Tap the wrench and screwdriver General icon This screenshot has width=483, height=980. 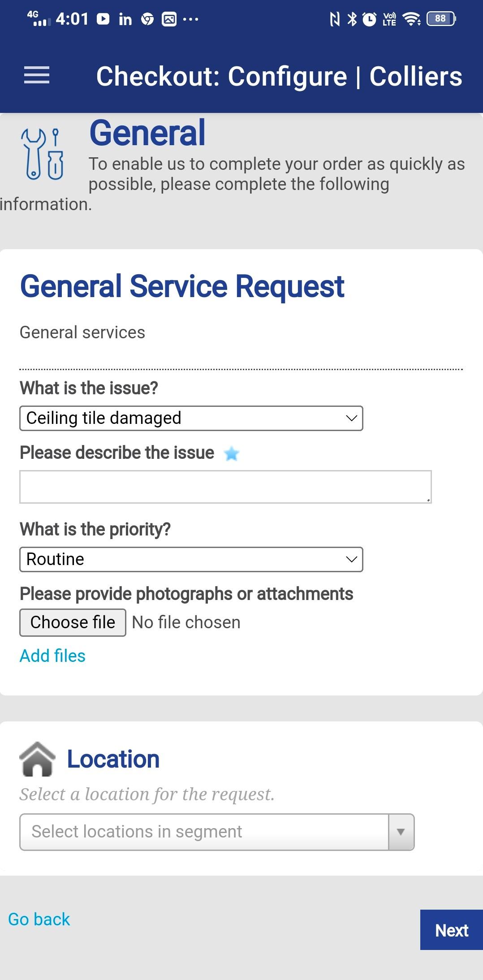[x=43, y=154]
